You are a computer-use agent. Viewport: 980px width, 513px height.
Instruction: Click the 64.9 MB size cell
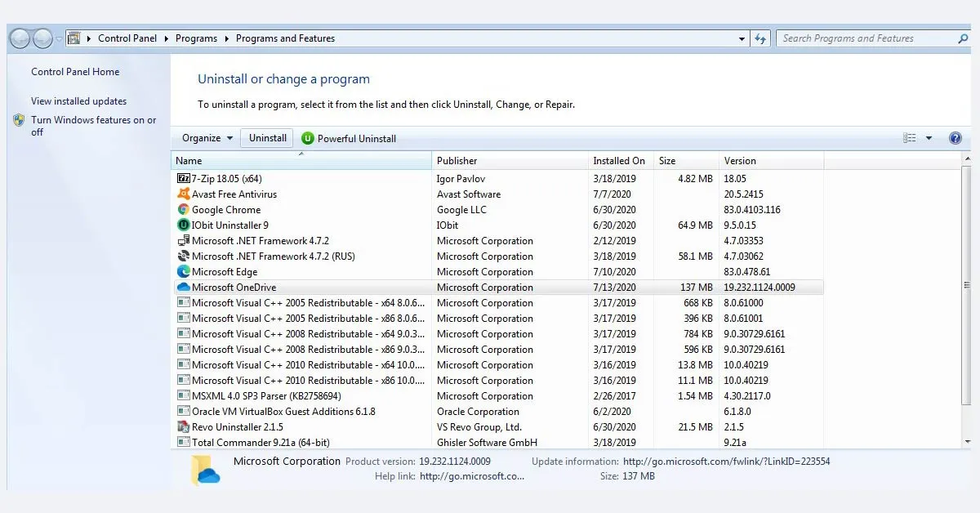(696, 225)
